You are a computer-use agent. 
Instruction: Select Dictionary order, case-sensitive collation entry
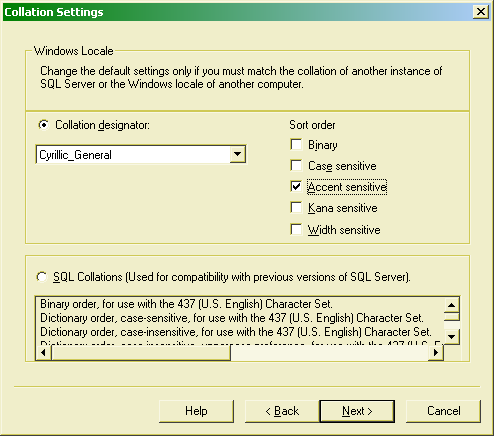tap(232, 318)
